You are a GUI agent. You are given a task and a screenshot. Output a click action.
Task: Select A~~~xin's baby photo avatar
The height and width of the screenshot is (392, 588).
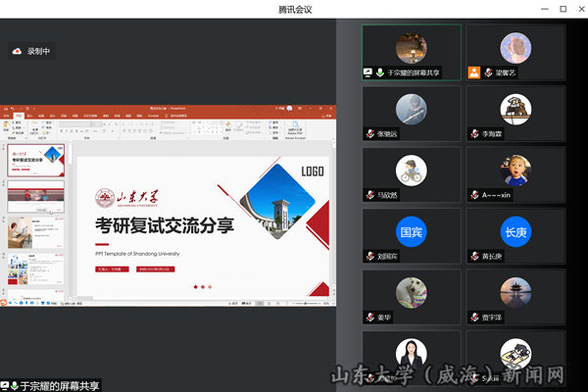515,171
